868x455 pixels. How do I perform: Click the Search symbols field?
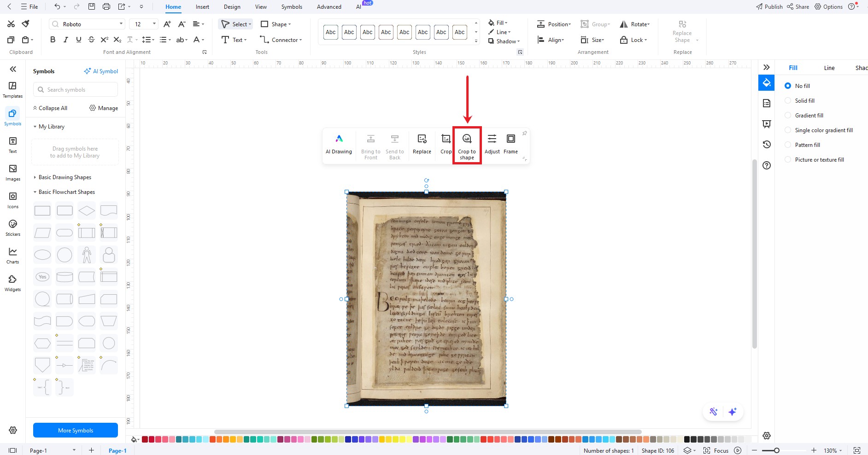[x=76, y=89]
